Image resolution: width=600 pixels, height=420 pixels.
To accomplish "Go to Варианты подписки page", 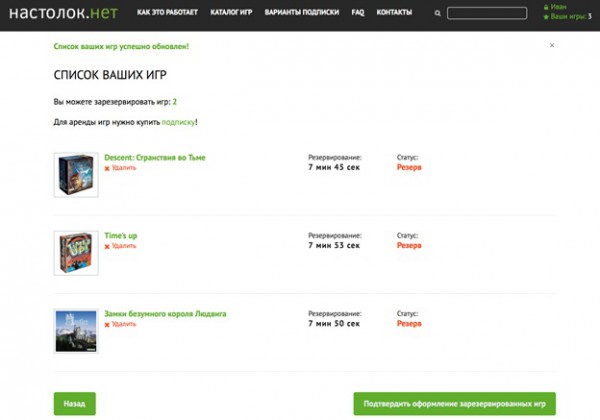I will tap(301, 13).
